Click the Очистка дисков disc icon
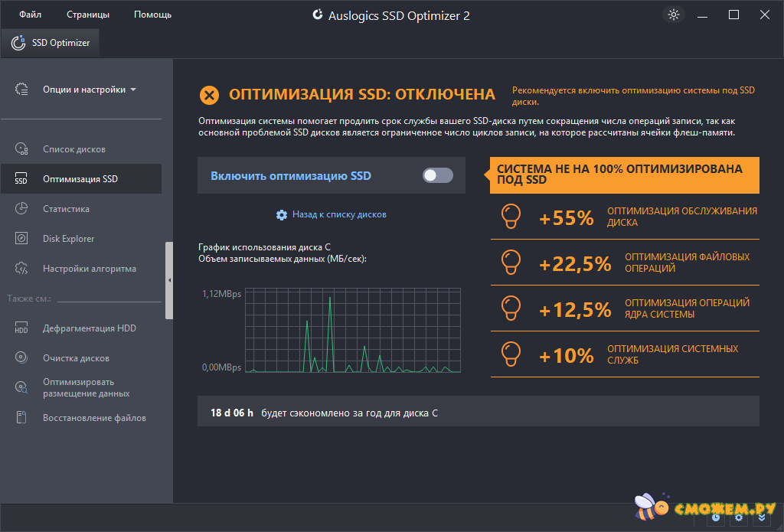Image resolution: width=784 pixels, height=532 pixels. coord(21,358)
